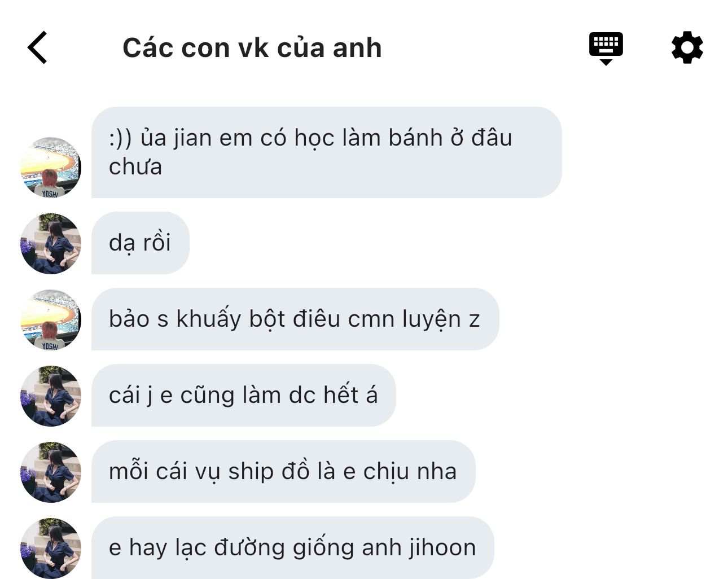Tap the YOSHI avatar beside 'bảo s khuấy bột' message
728x579 pixels.
click(x=51, y=319)
